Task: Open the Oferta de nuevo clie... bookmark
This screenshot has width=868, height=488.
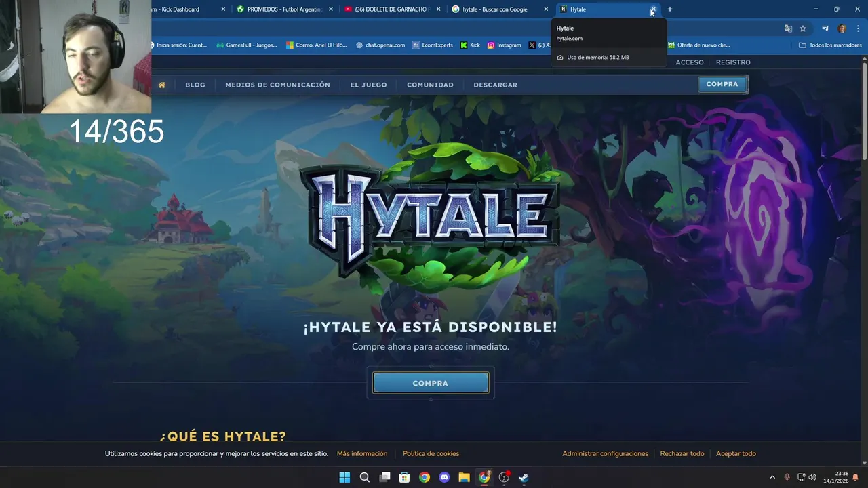Action: pos(698,45)
